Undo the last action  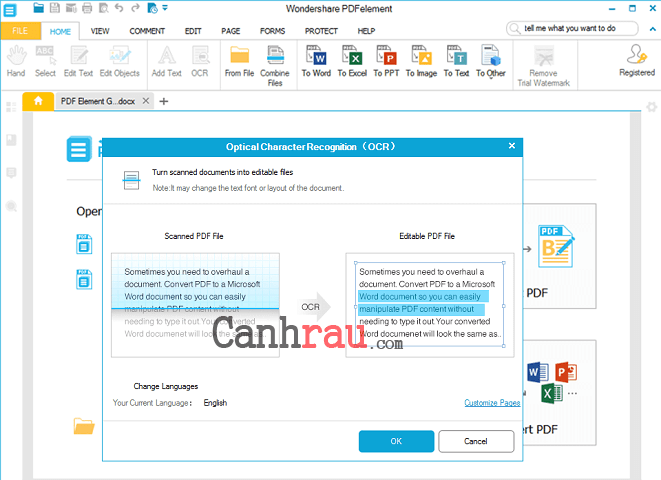(119, 8)
